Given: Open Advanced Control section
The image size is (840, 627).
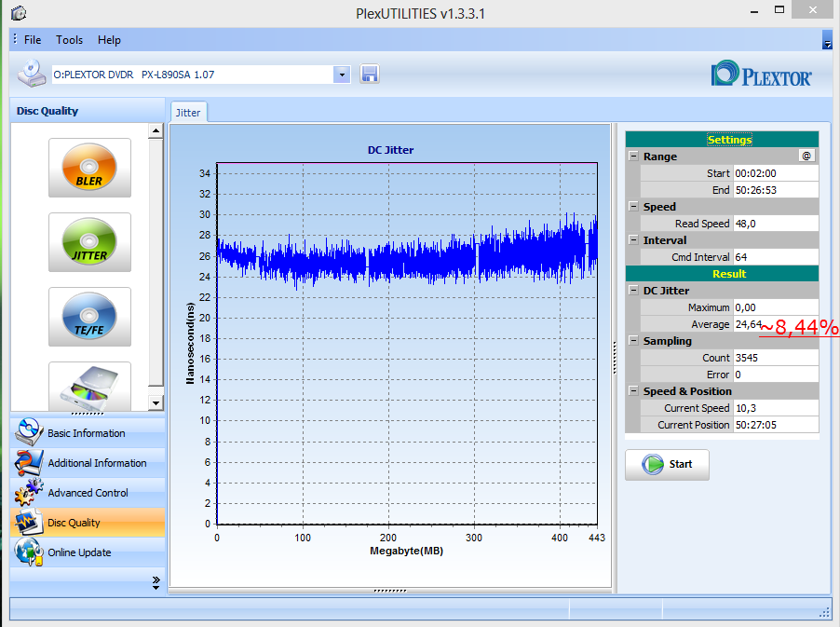Looking at the screenshot, I should pos(88,493).
